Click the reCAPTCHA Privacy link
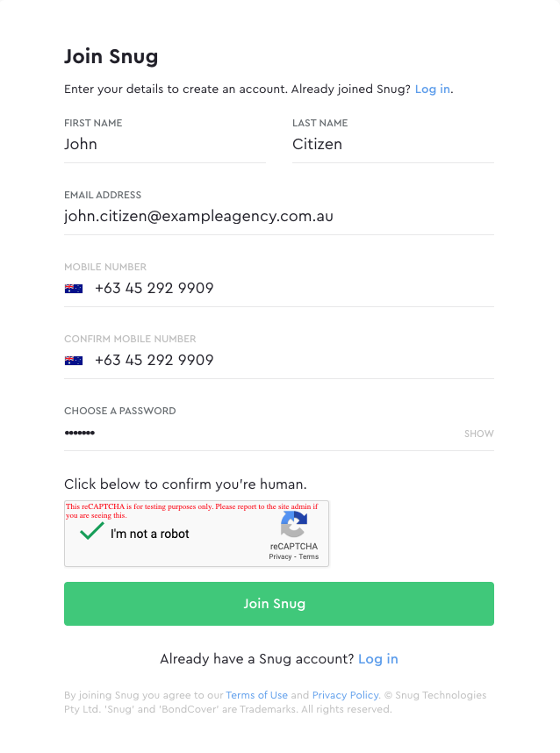The height and width of the screenshot is (753, 560). [280, 556]
